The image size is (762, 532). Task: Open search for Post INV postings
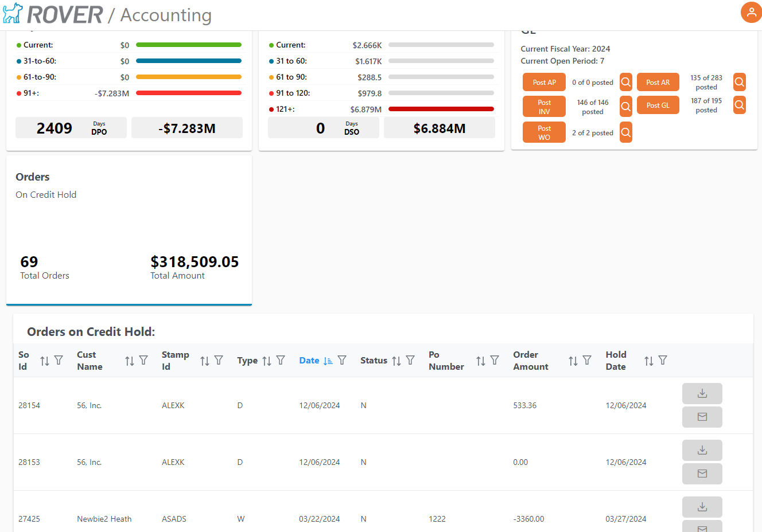coord(625,107)
